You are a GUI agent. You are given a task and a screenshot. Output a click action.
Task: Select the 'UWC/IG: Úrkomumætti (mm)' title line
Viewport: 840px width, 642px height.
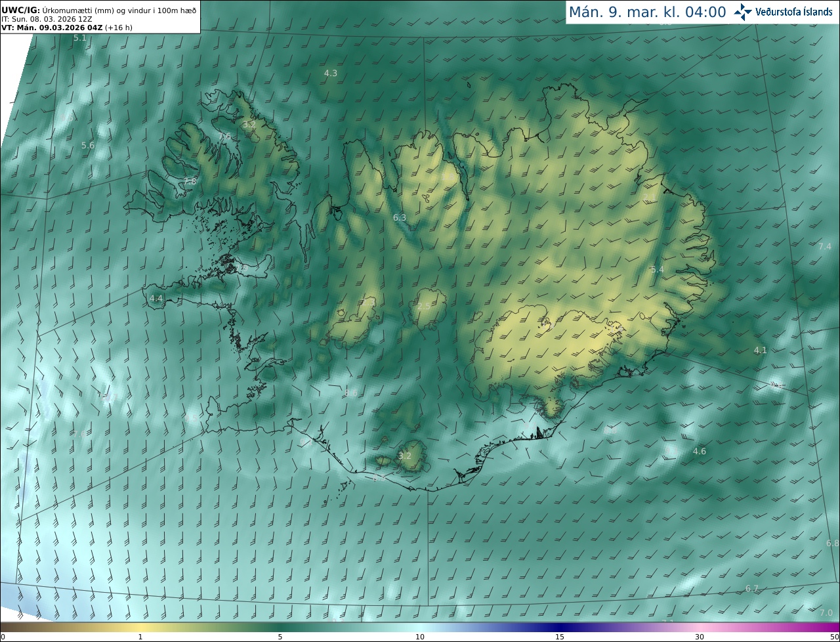(98, 10)
